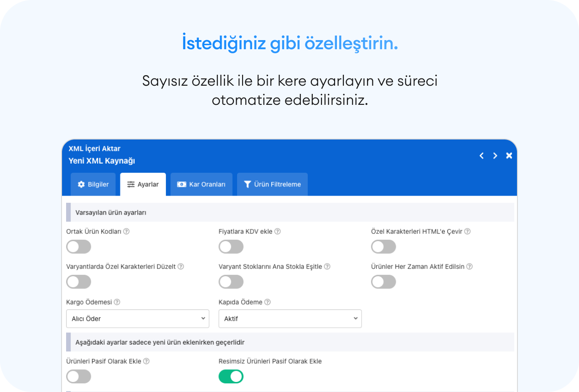
Task: Click the İstediğiniz gibi özelleştirin headline
Action: 290,43
